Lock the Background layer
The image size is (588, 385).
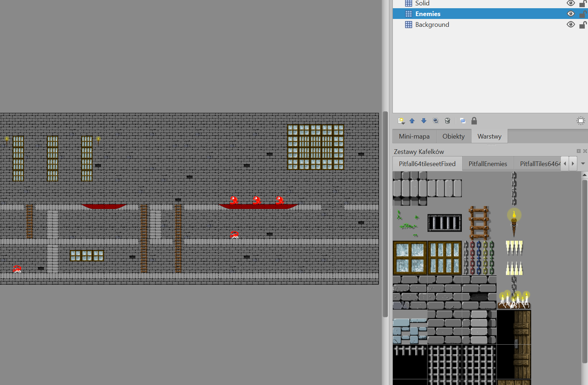(x=583, y=25)
